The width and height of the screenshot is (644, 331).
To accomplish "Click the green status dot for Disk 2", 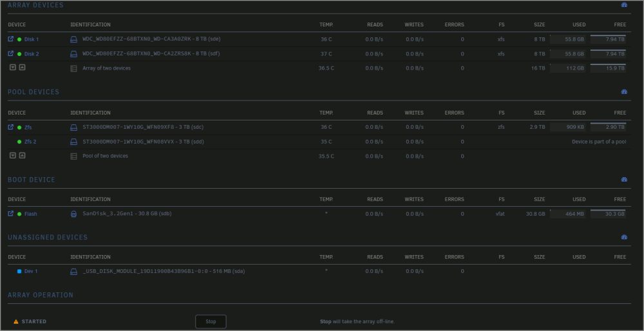I will click(19, 54).
